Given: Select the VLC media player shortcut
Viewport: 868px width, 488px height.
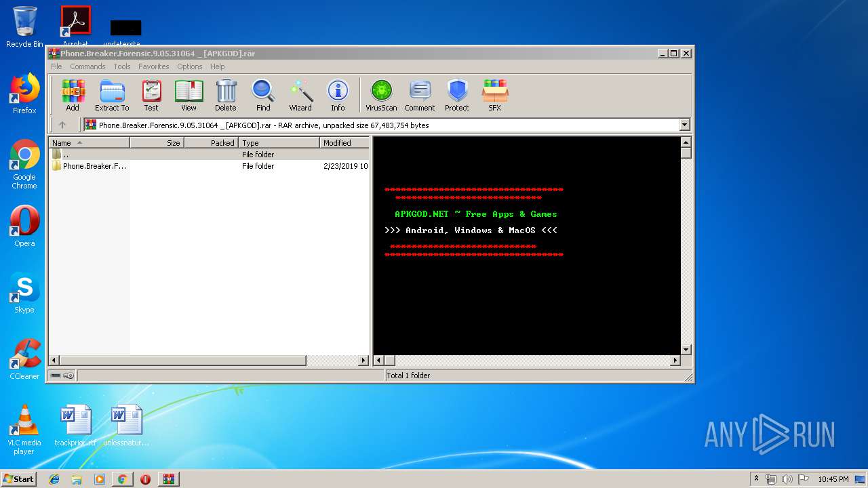Looking at the screenshot, I should [24, 430].
